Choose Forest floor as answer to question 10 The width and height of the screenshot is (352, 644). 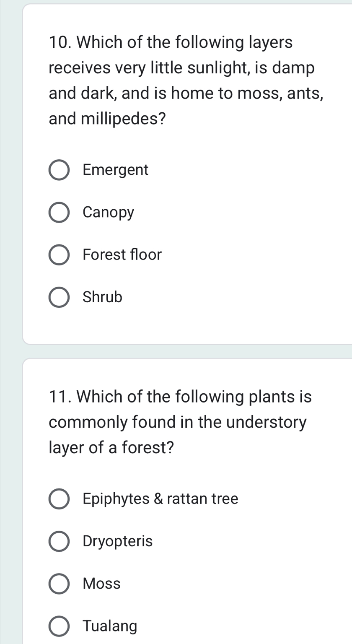coord(59,254)
